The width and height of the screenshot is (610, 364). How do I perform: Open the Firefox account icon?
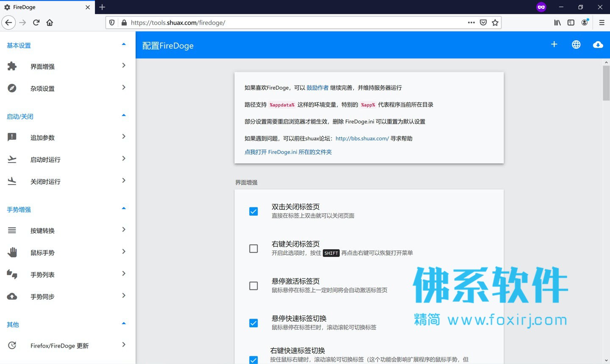(x=585, y=22)
